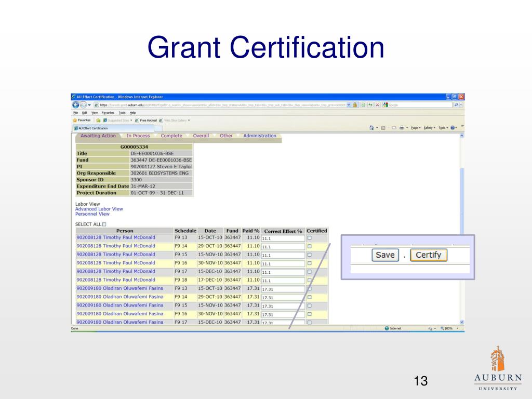Image resolution: width=532 pixels, height=399 pixels.
Task: Click the browser Forward arrow button
Action: pos(83,105)
